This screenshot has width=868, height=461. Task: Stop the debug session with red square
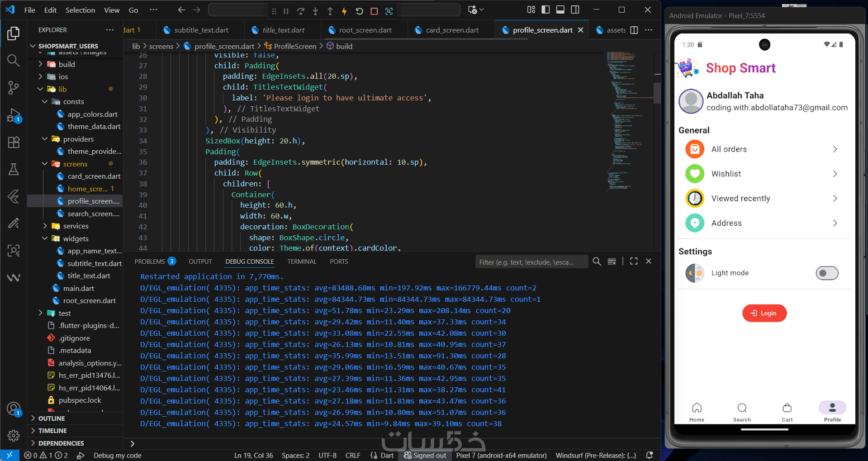(x=374, y=11)
